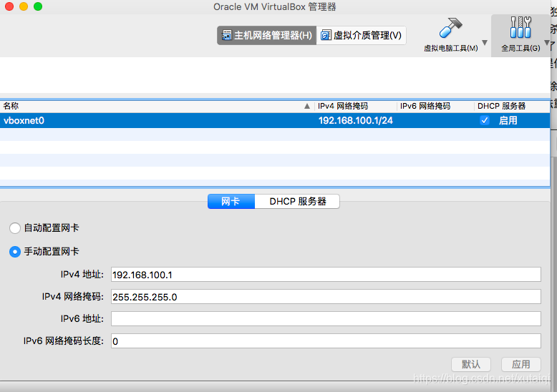Viewport: 557px width, 392px height.
Task: Click the IPv4 地址 input field
Action: [x=326, y=275]
